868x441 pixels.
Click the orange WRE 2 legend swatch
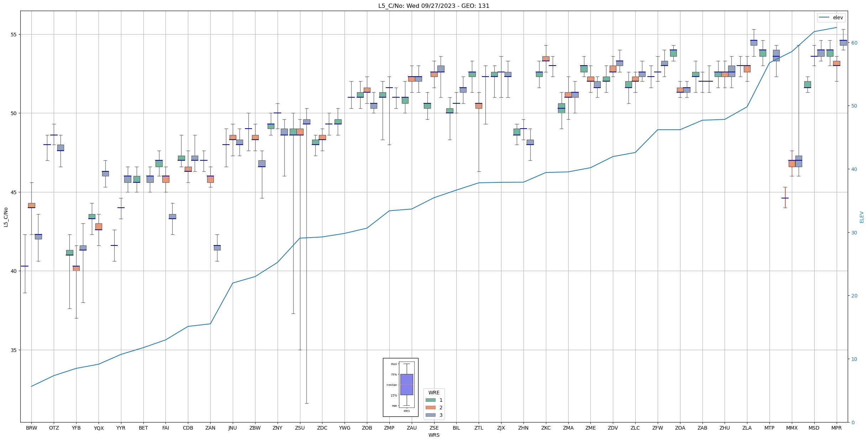pos(430,408)
